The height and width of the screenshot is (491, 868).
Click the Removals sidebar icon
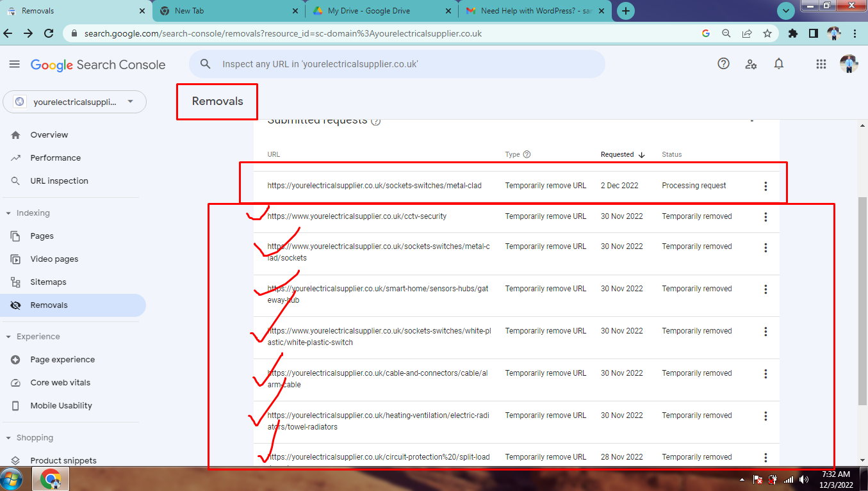pyautogui.click(x=15, y=305)
